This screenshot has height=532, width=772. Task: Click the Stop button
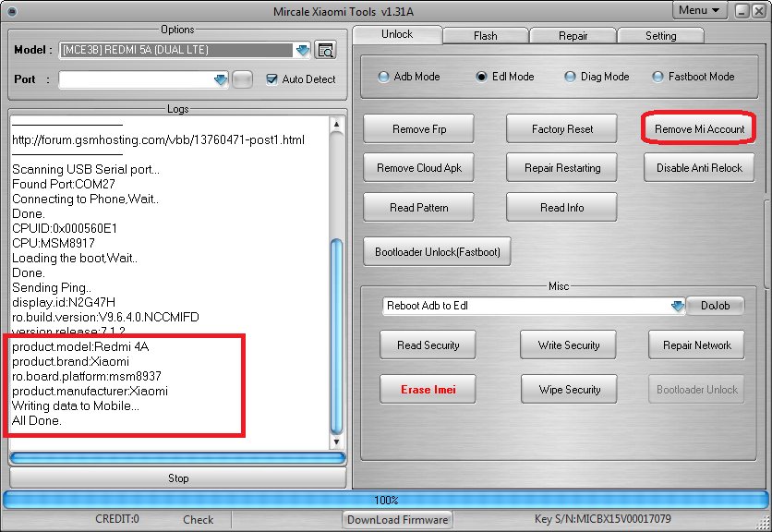[x=178, y=478]
